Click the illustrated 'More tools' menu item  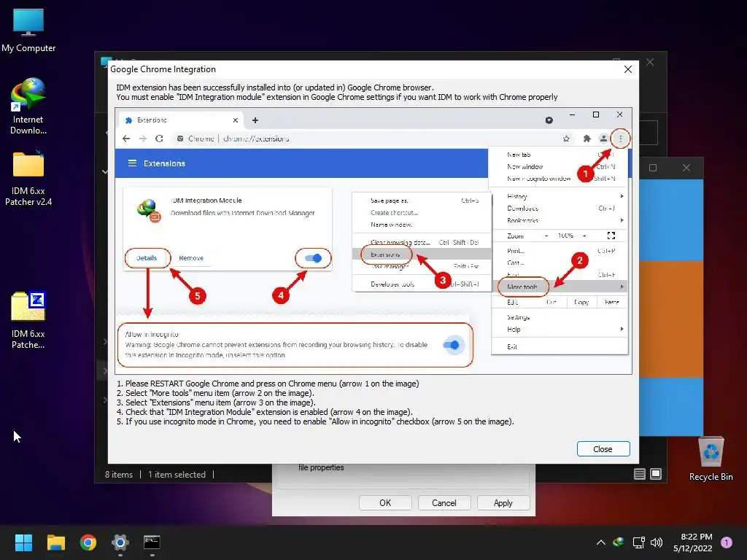coord(522,287)
